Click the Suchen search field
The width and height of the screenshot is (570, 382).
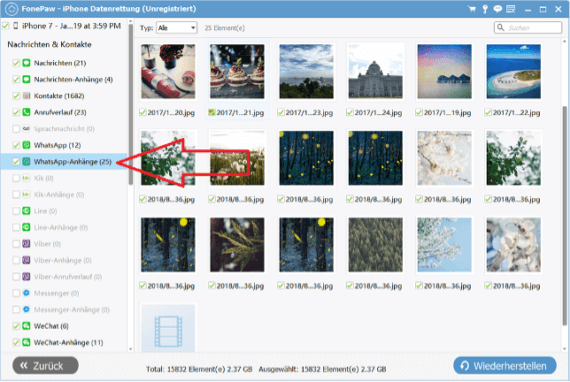click(x=528, y=28)
